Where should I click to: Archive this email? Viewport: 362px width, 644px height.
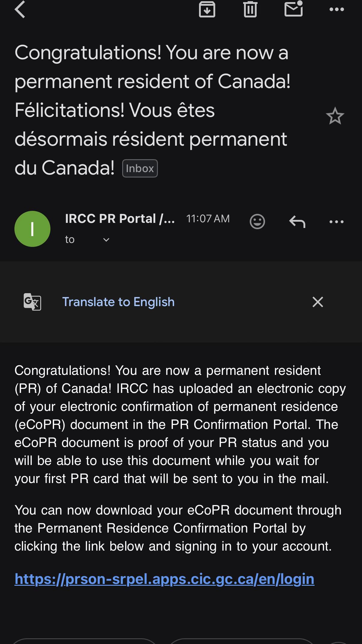[207, 9]
